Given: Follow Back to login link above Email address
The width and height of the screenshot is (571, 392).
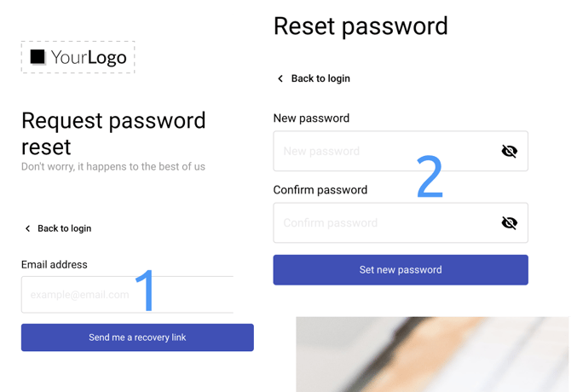Looking at the screenshot, I should pyautogui.click(x=64, y=228).
